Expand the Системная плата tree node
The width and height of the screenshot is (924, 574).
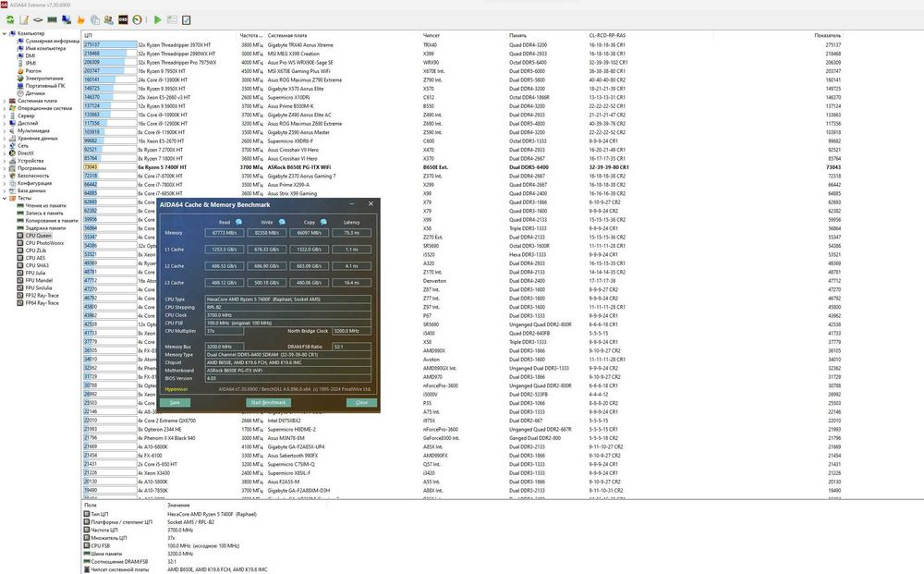(5, 101)
